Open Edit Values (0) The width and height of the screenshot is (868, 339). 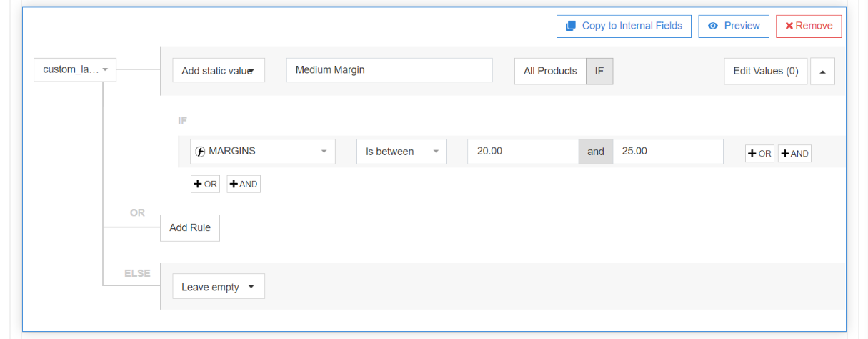coord(765,71)
